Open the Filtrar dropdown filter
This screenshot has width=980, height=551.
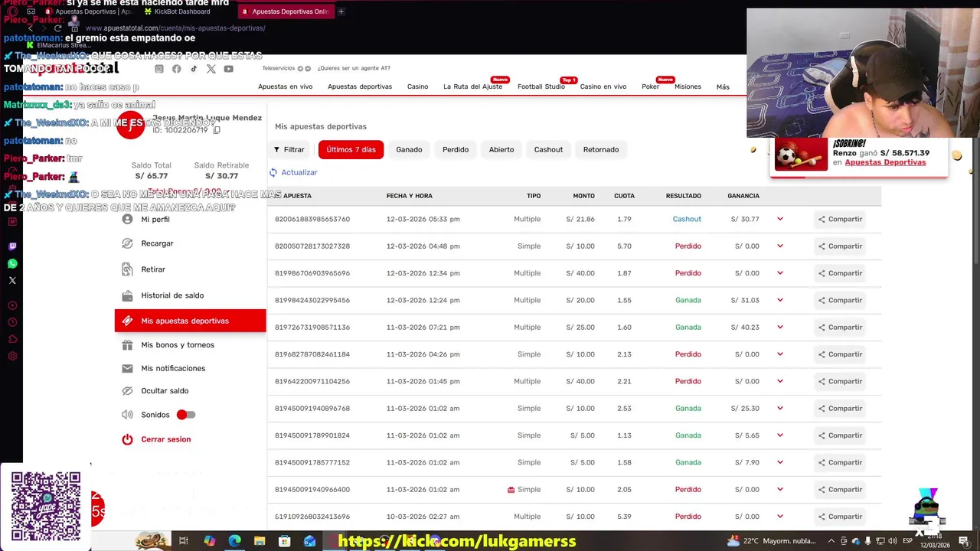pos(289,149)
